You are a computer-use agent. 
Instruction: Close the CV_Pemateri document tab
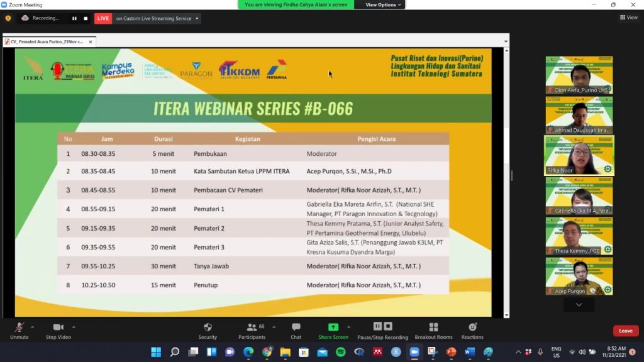(x=91, y=41)
